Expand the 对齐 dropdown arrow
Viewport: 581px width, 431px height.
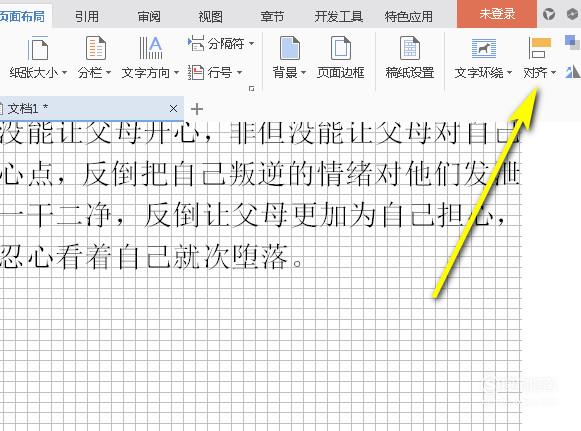554,72
